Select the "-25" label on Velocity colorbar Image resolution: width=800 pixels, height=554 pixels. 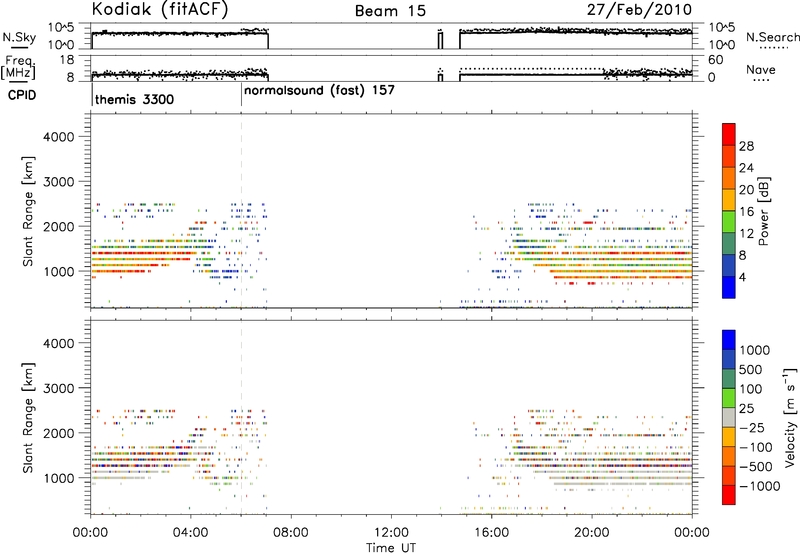(755, 428)
